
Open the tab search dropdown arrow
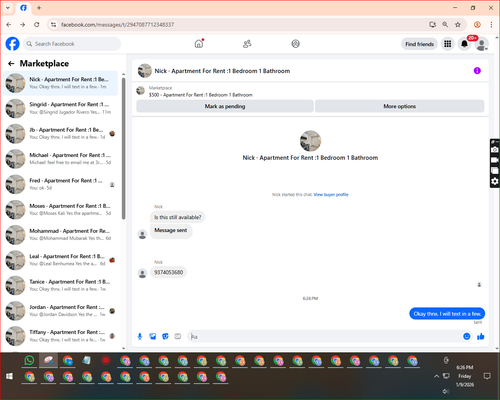(x=8, y=8)
